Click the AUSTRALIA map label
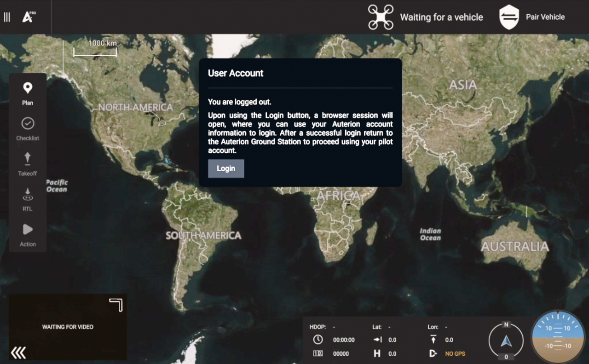The image size is (589, 364). 515,247
